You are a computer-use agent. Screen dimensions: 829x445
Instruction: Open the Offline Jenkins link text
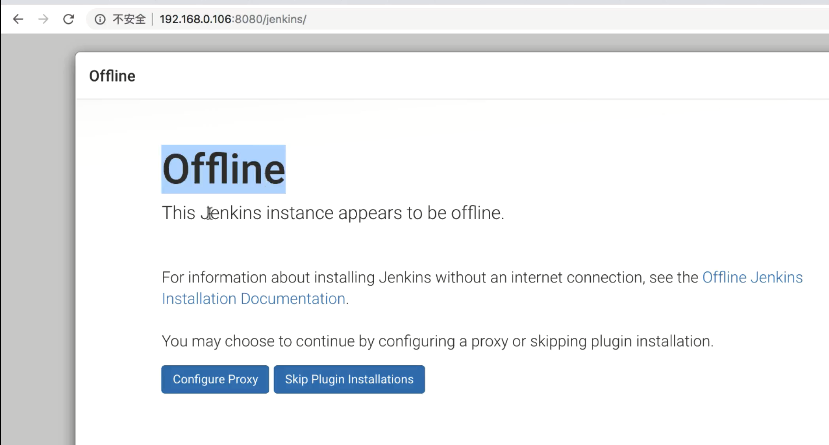pyautogui.click(x=752, y=277)
